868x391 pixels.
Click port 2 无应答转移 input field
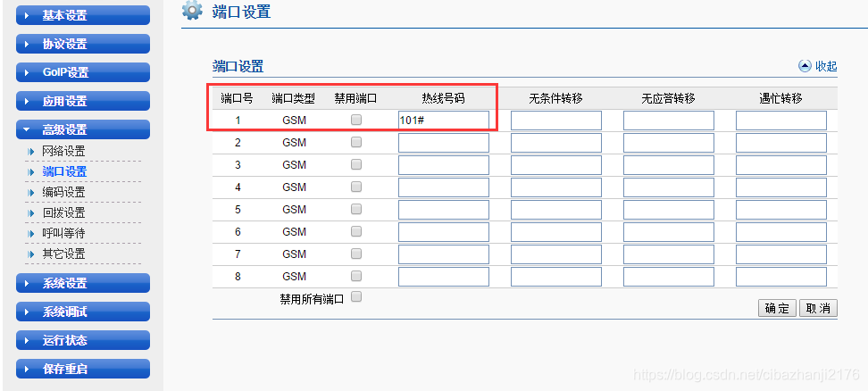[x=669, y=143]
